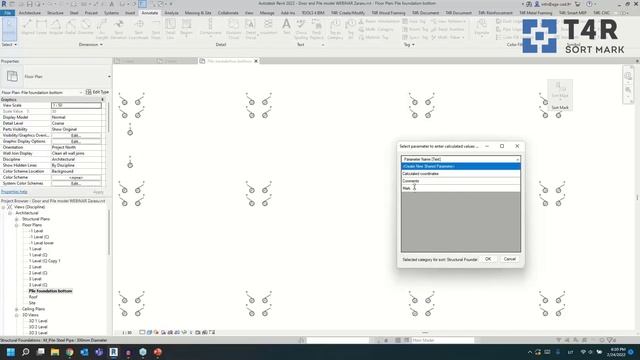Click the View Scale value field
This screenshot has width=640, height=360.
[76, 105]
